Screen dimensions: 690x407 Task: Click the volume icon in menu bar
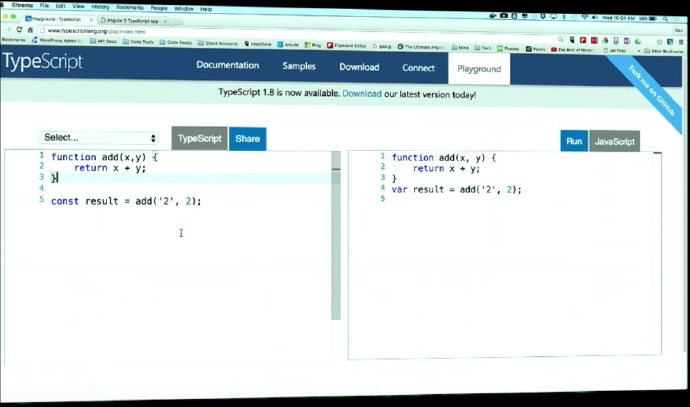(x=595, y=17)
